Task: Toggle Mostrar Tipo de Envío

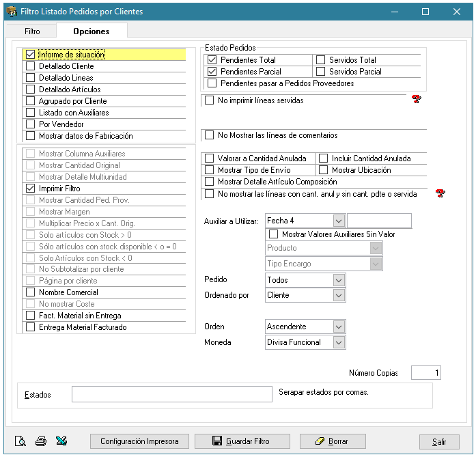Action: point(209,169)
